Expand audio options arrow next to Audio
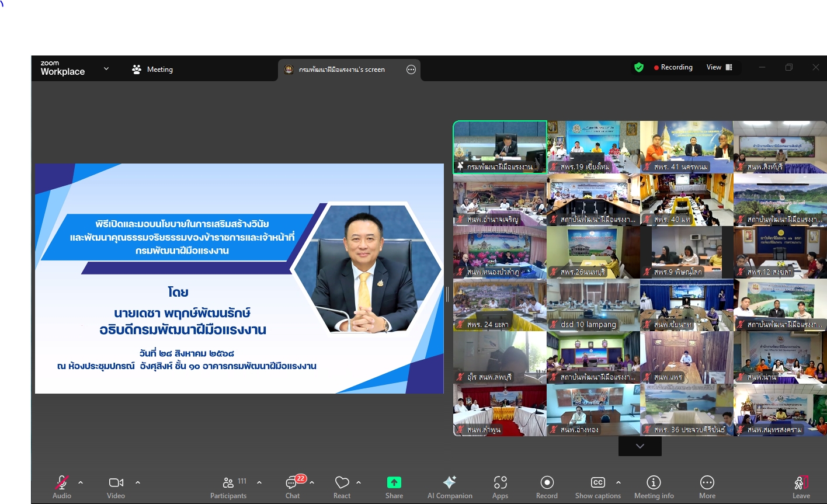This screenshot has width=827, height=504. click(81, 482)
